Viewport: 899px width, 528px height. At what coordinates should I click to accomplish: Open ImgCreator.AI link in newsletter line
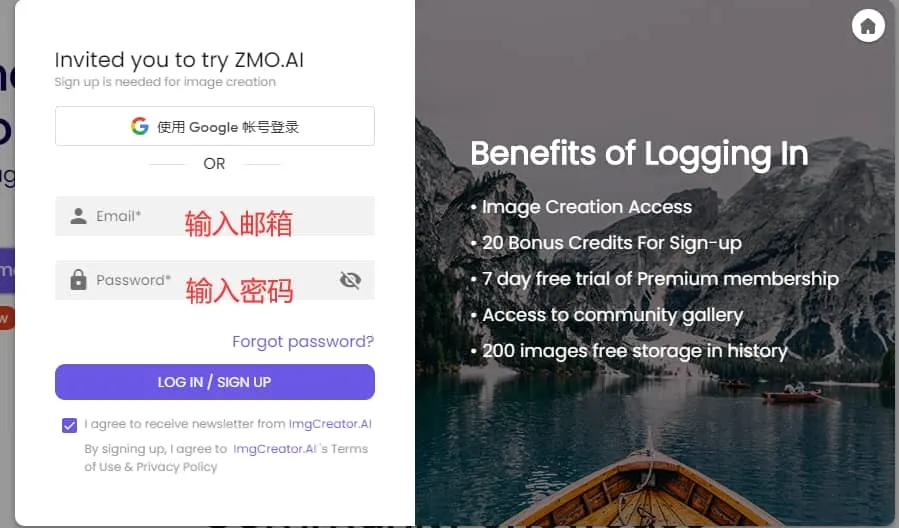coord(330,424)
